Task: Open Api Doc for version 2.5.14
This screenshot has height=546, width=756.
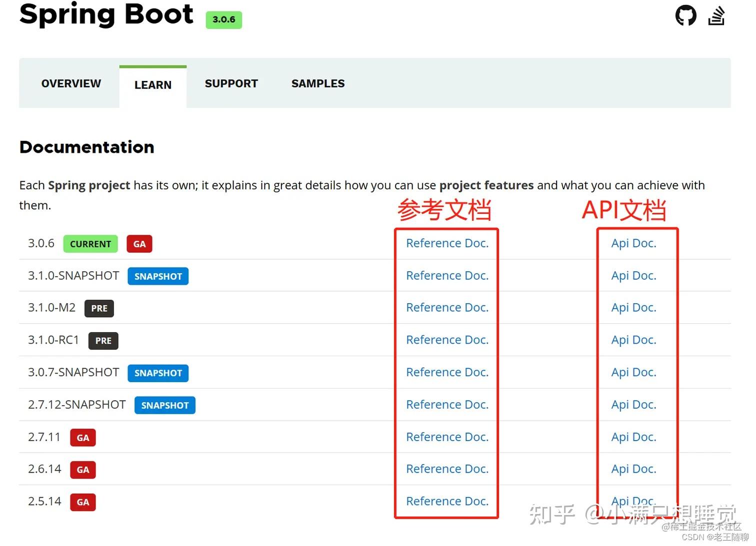Action: 633,501
